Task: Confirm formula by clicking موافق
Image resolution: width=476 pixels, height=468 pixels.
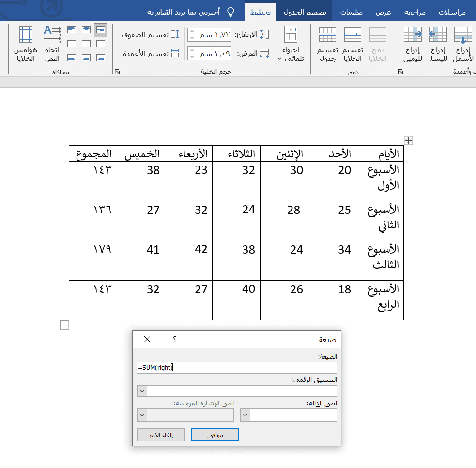Action: pos(215,435)
